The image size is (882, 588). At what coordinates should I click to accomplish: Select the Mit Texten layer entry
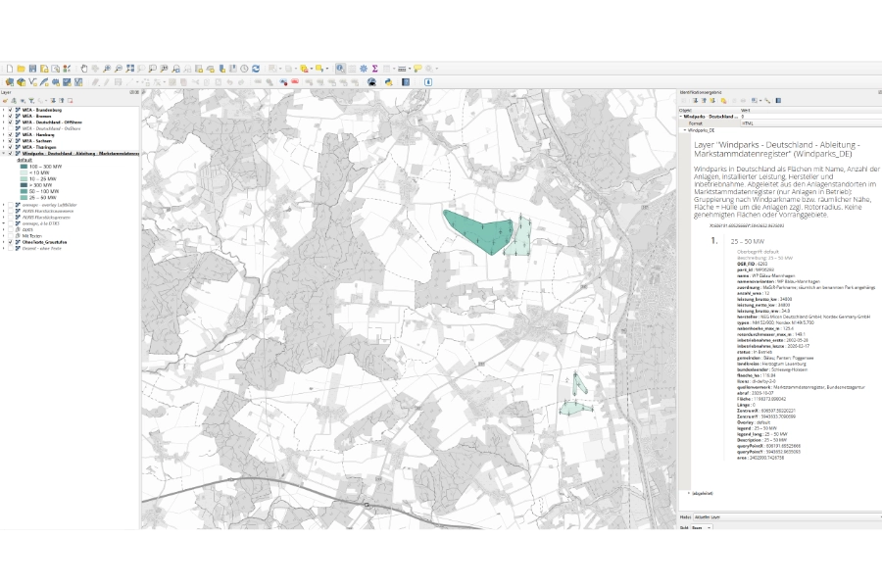(x=32, y=236)
